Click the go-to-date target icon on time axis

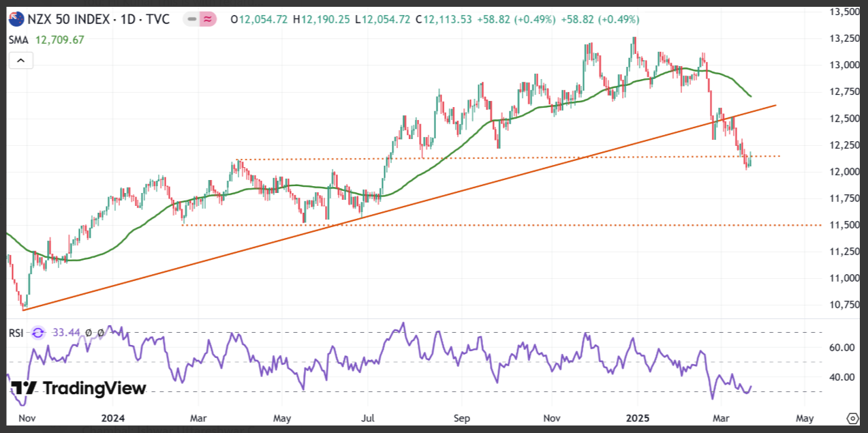852,418
